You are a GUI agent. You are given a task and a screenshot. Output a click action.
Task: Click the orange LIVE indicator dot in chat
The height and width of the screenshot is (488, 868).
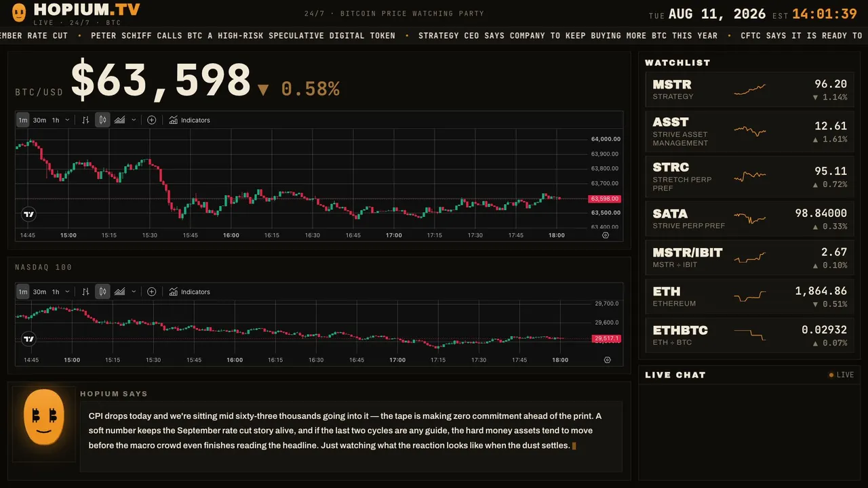coord(831,375)
